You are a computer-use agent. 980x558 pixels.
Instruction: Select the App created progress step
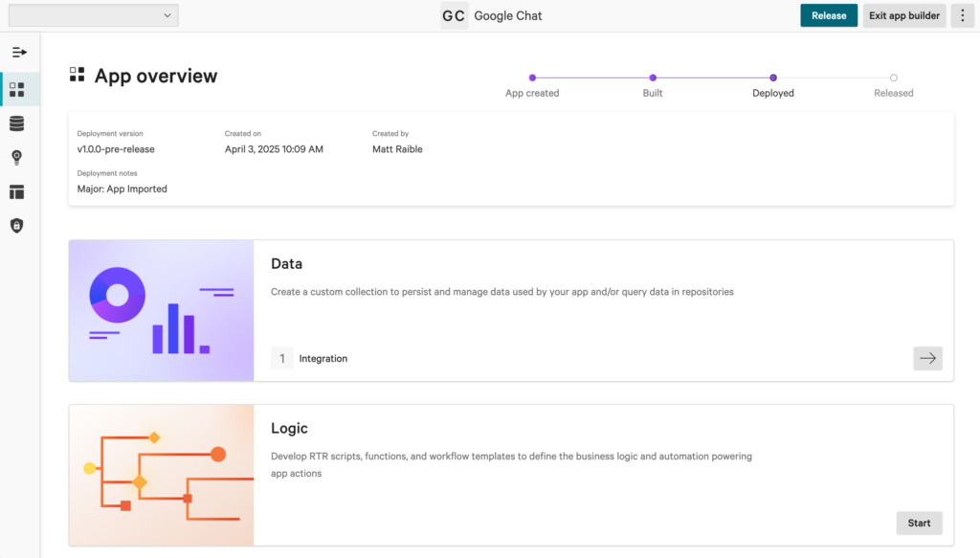click(x=532, y=78)
